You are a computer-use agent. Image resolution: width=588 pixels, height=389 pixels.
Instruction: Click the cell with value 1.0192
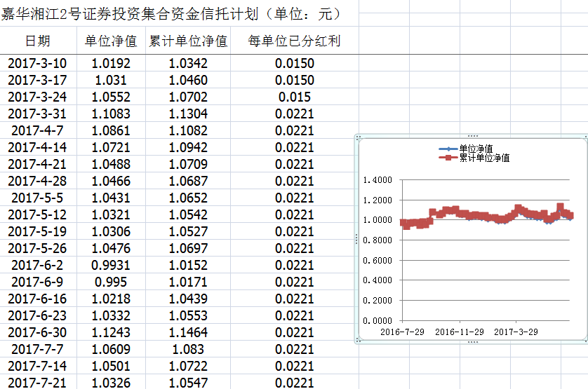click(x=111, y=64)
